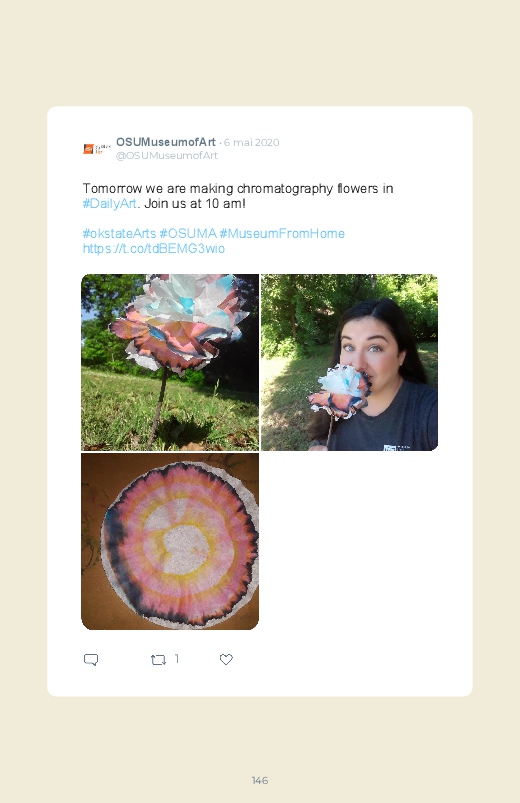Open the #OSUMA hashtag
Viewport: 520px width, 803px height.
(188, 234)
